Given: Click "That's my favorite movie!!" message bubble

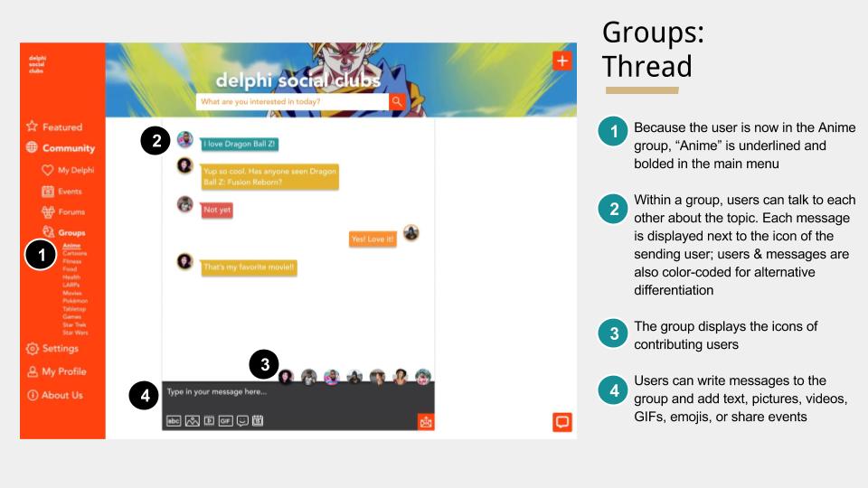Looking at the screenshot, I should point(250,267).
